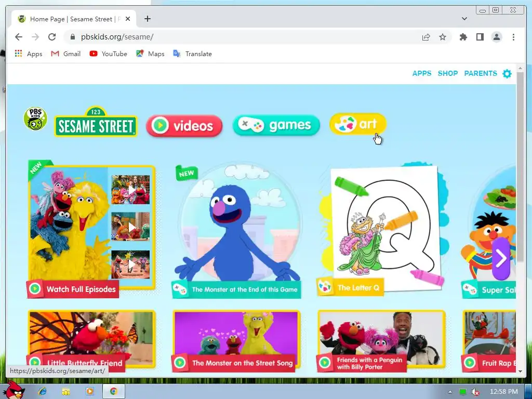Open the media player taskbar icon
532x399 pixels.
click(90, 391)
